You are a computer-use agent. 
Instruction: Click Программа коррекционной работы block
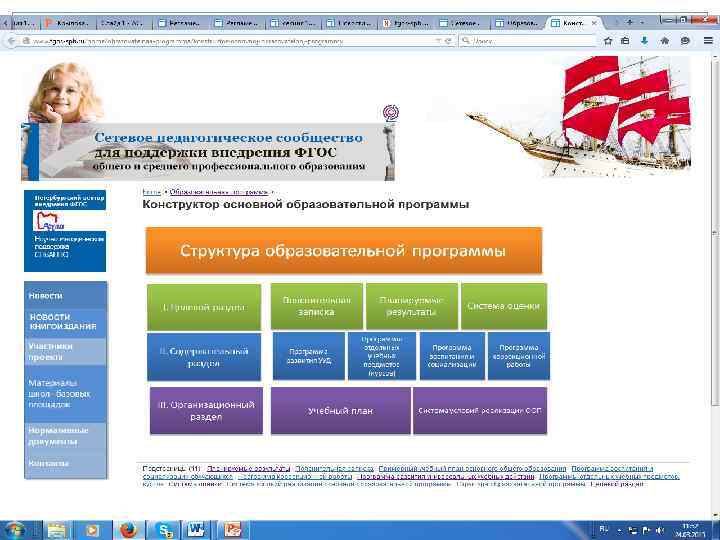(x=518, y=356)
